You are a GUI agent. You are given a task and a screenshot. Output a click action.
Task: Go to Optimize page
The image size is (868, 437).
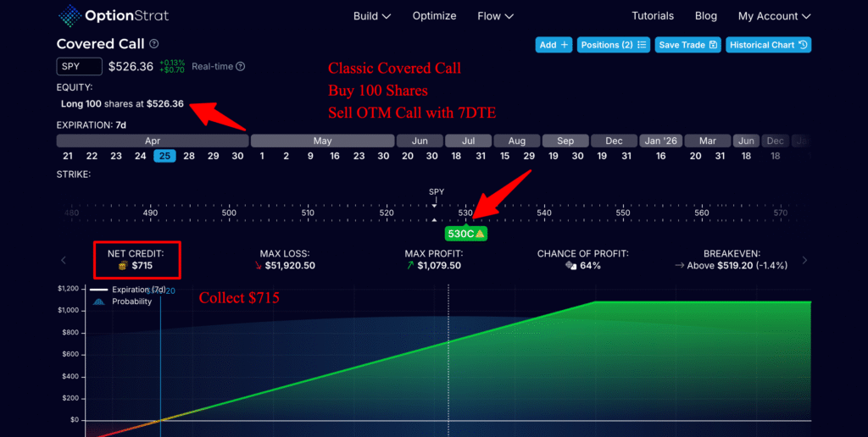click(x=434, y=16)
